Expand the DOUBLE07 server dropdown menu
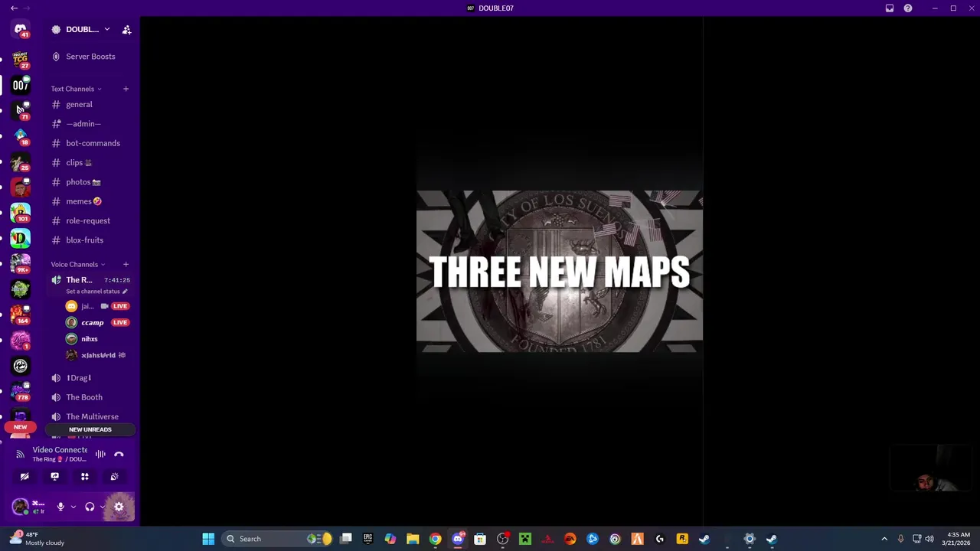980x551 pixels. (x=106, y=30)
